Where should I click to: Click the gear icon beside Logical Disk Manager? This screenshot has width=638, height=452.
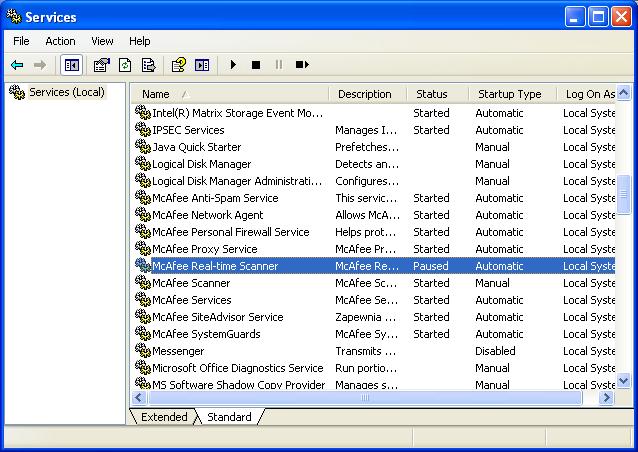tap(143, 164)
